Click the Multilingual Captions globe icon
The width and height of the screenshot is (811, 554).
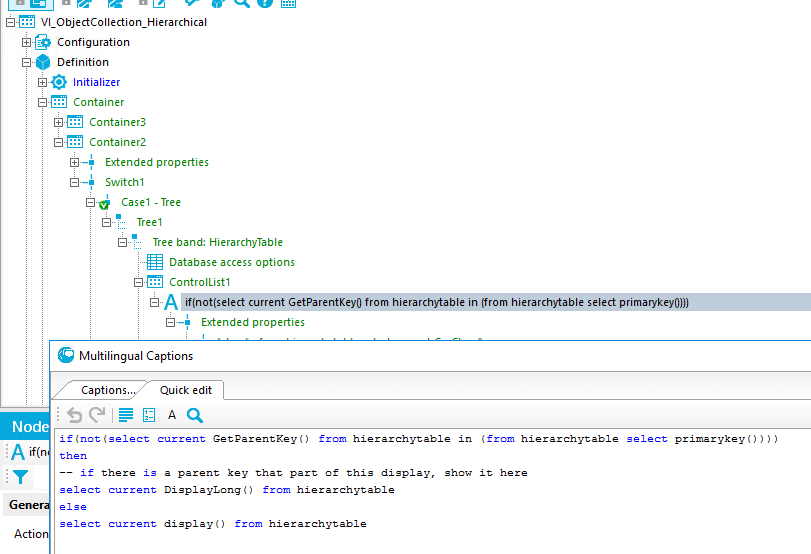pos(66,355)
